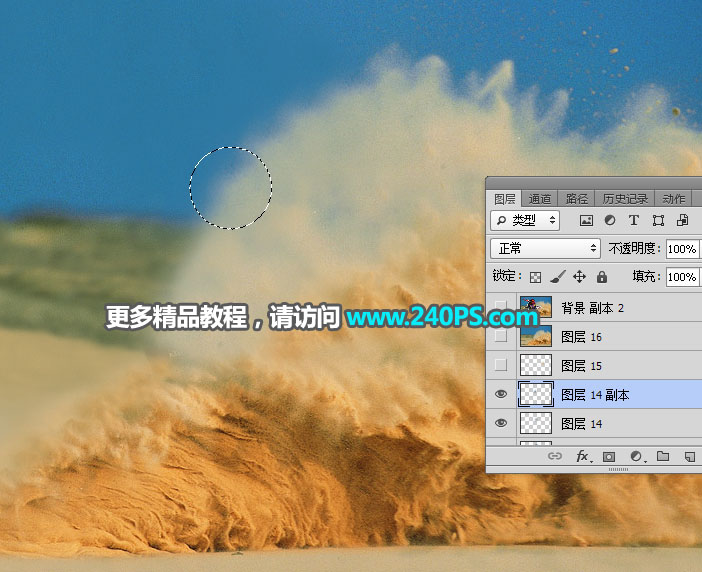The height and width of the screenshot is (572, 702).
Task: Create new group folder icon
Action: (663, 456)
